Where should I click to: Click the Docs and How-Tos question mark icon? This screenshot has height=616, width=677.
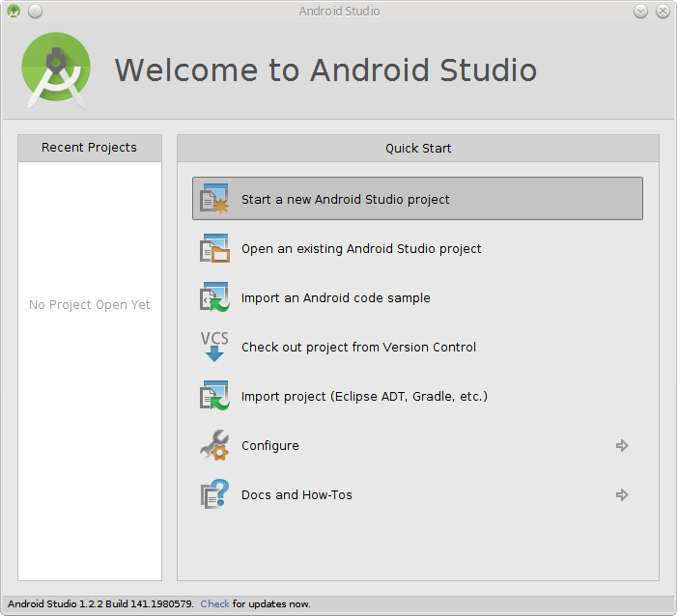pyautogui.click(x=214, y=494)
